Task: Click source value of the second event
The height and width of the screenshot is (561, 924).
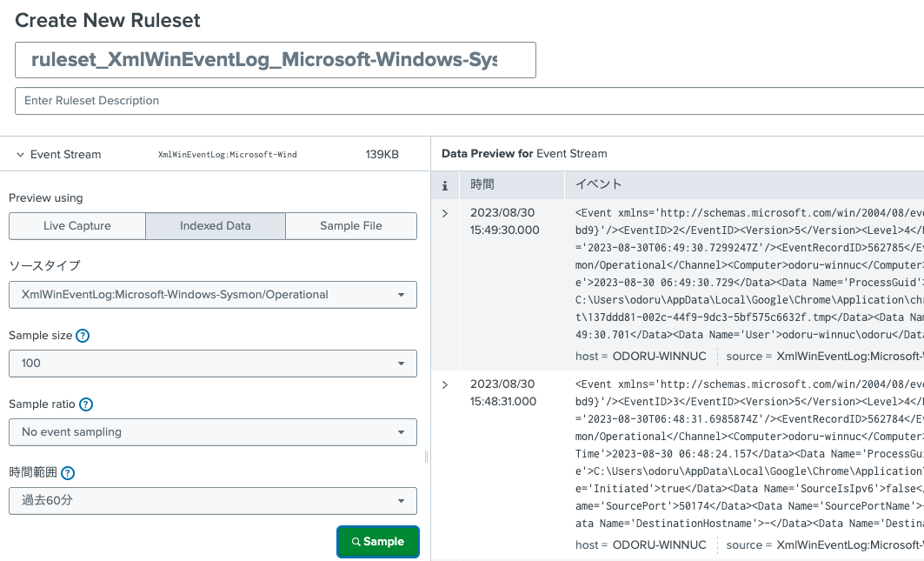Action: pyautogui.click(x=850, y=545)
